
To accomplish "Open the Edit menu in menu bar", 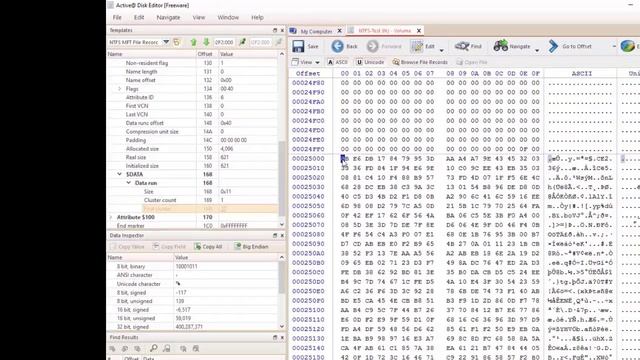I will [x=139, y=18].
